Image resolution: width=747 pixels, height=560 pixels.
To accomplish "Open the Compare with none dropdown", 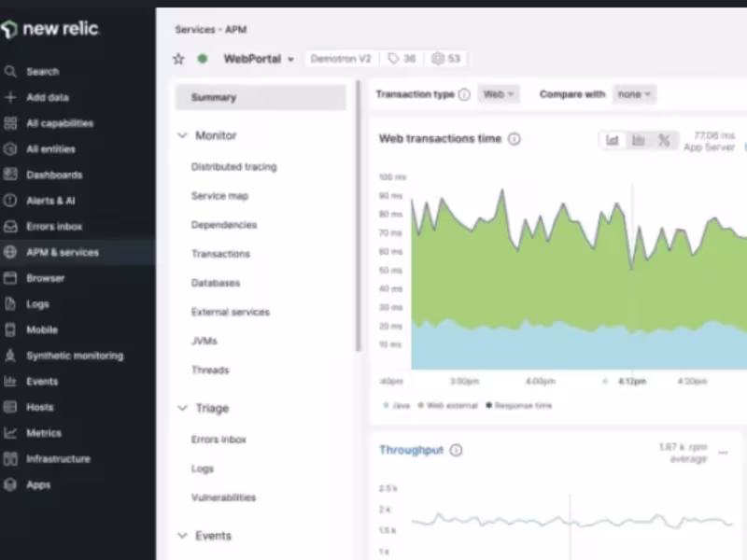I will pyautogui.click(x=634, y=94).
